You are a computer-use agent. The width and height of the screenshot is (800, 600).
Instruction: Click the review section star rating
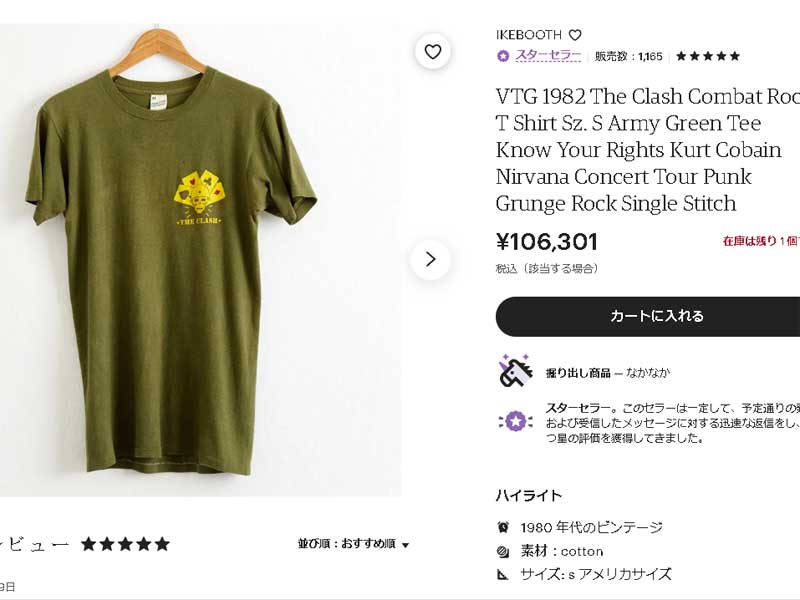(x=126, y=544)
